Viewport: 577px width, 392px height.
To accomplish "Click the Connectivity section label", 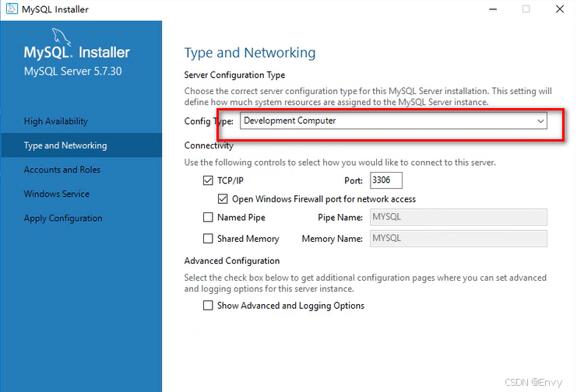I will coord(209,145).
